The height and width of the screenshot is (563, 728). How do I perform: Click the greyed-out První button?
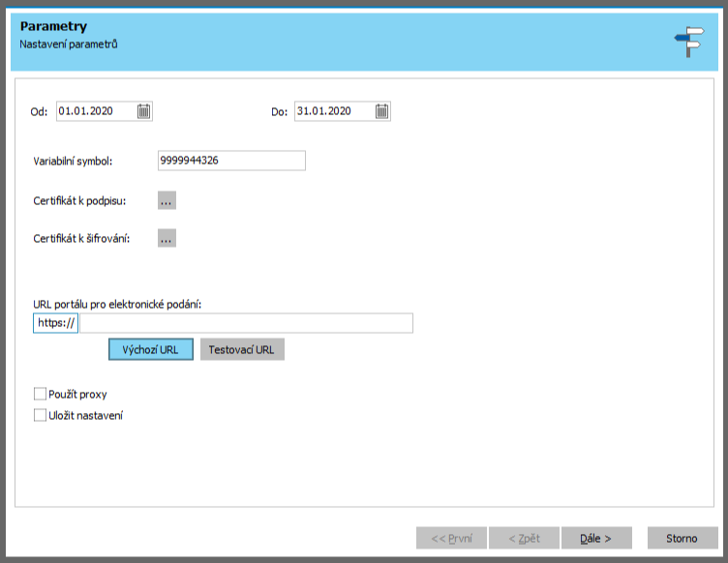(451, 538)
